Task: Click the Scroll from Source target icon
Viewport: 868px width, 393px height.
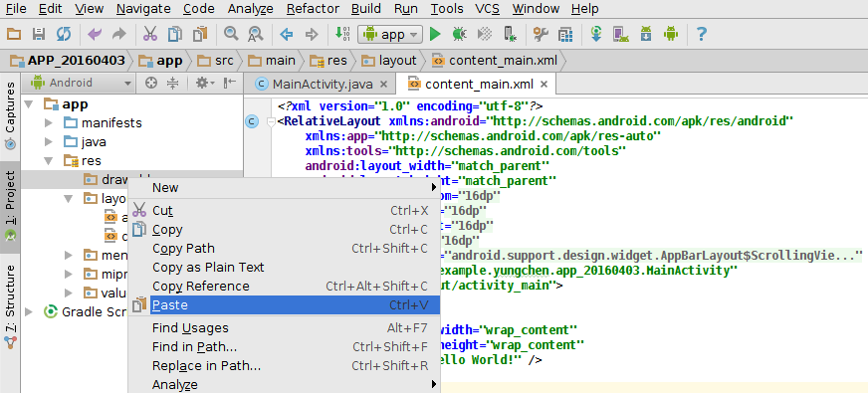Action: point(150,83)
